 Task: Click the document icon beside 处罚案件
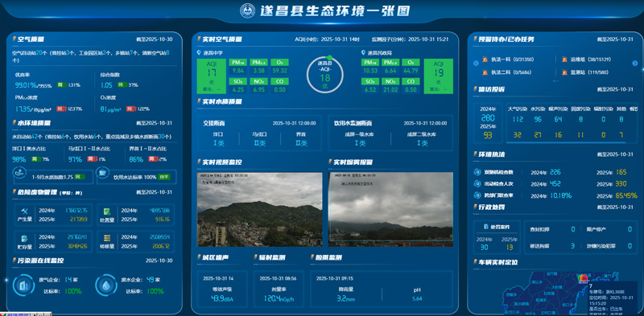click(x=487, y=227)
